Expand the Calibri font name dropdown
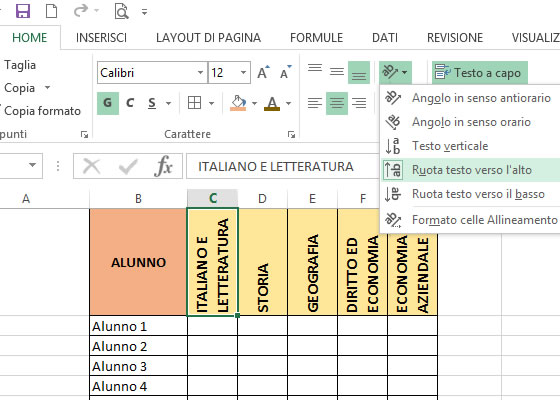Viewport: 560px width, 400px height. pos(200,72)
